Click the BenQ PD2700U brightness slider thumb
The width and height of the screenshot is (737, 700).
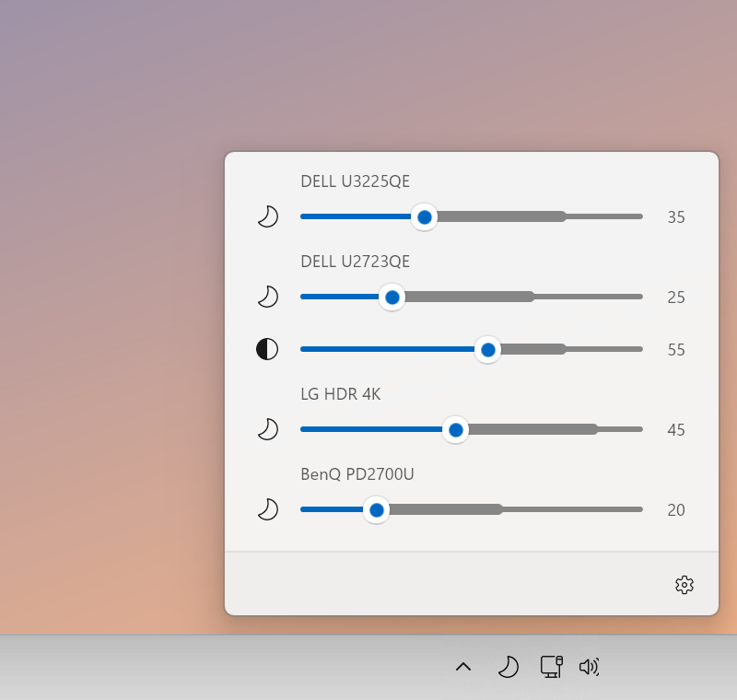(x=376, y=509)
